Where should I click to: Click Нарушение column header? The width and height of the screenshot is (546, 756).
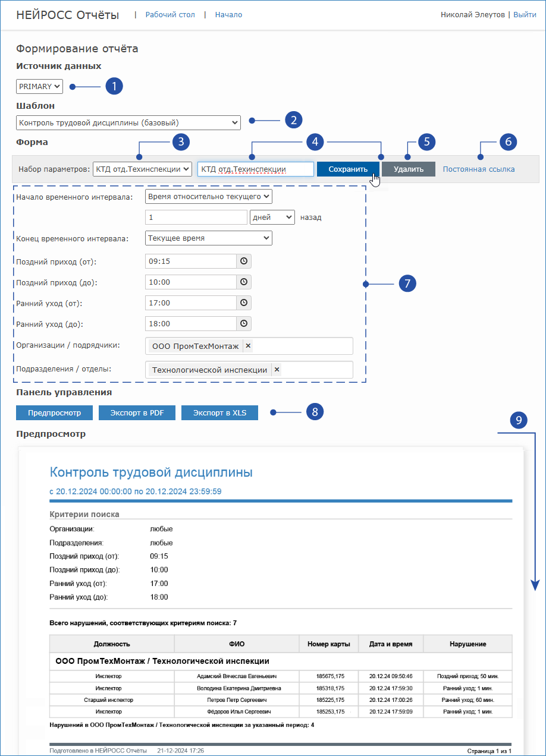click(468, 644)
